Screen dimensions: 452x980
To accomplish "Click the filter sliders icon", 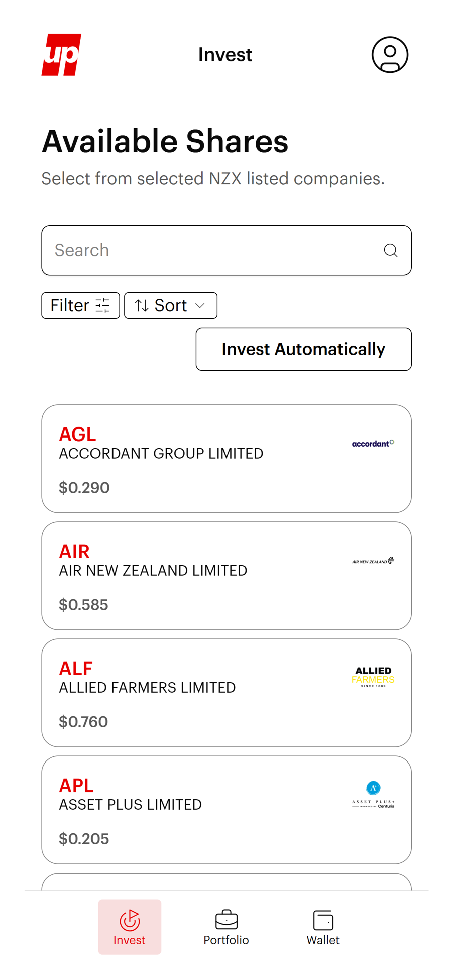I will [x=103, y=305].
